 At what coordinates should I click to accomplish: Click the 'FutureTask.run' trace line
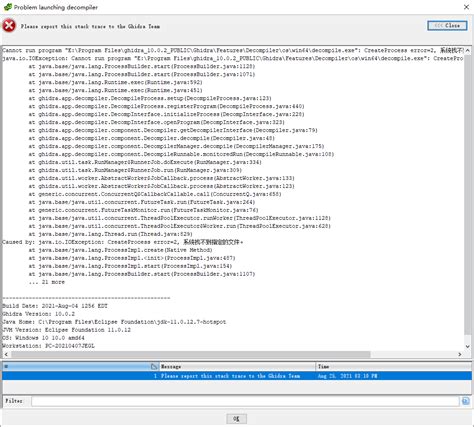pos(142,202)
